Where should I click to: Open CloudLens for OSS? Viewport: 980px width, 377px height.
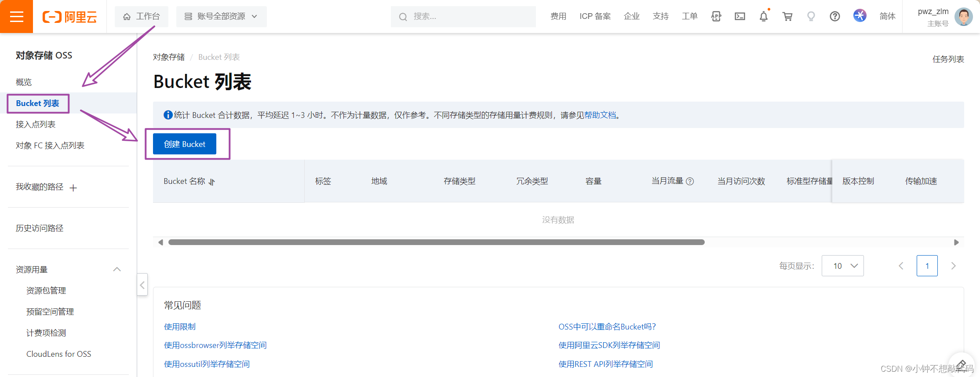coord(59,354)
